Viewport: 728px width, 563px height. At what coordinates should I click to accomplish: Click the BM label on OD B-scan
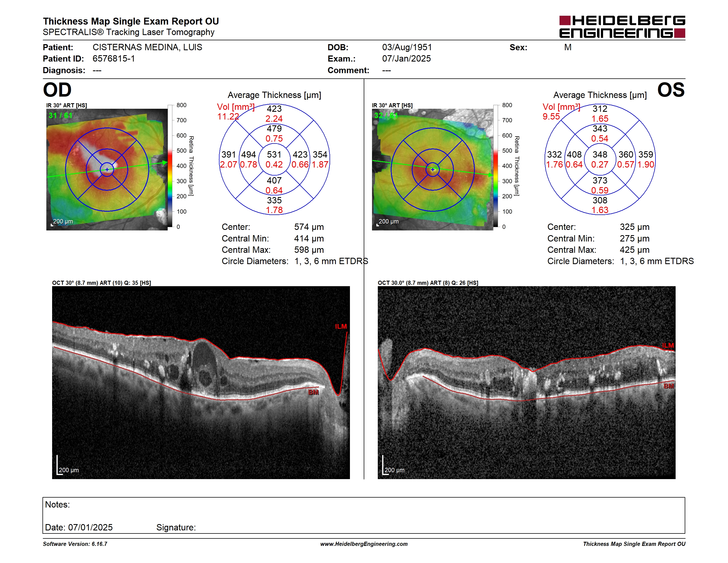(x=313, y=392)
